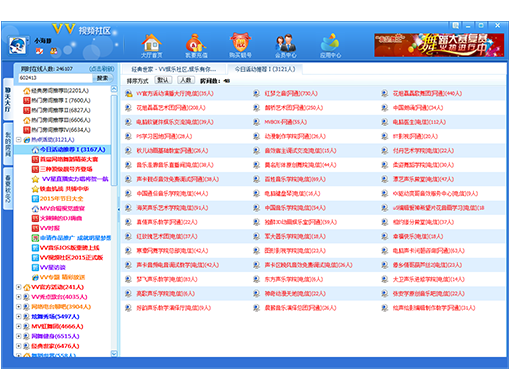Switch to the 经典世家 tab

pyautogui.click(x=173, y=69)
